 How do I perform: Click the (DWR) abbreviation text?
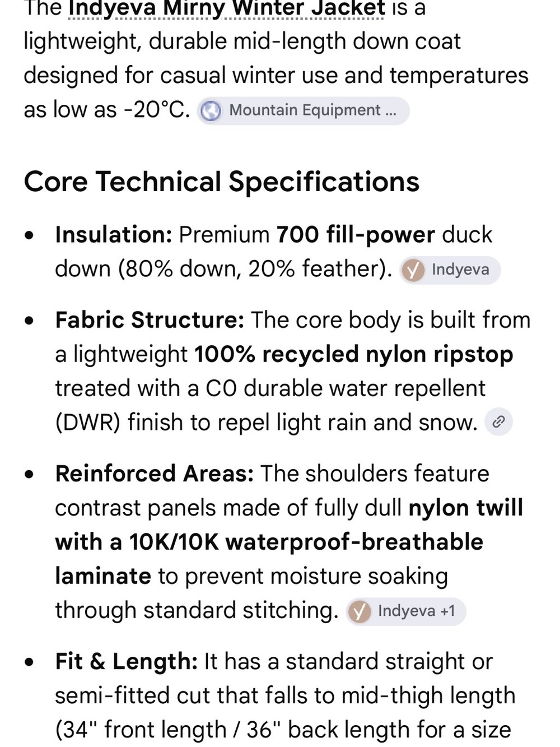(88, 423)
